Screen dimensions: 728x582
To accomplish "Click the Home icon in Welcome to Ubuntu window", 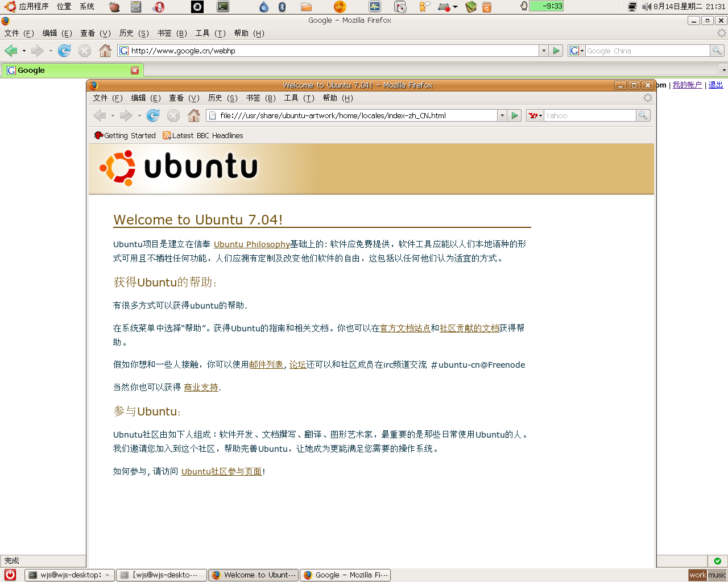I will coord(194,115).
